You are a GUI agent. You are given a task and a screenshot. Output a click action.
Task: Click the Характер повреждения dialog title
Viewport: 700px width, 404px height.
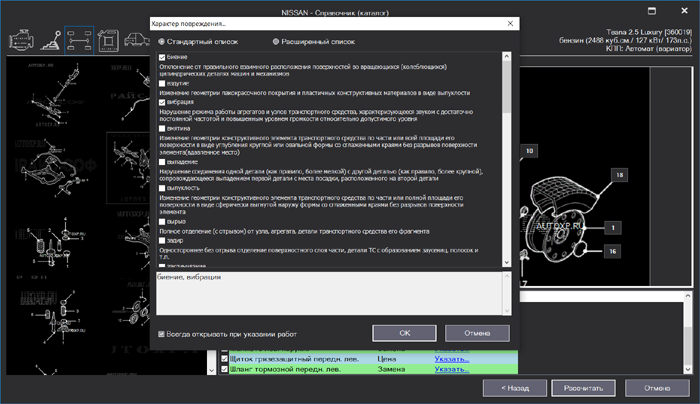(188, 24)
